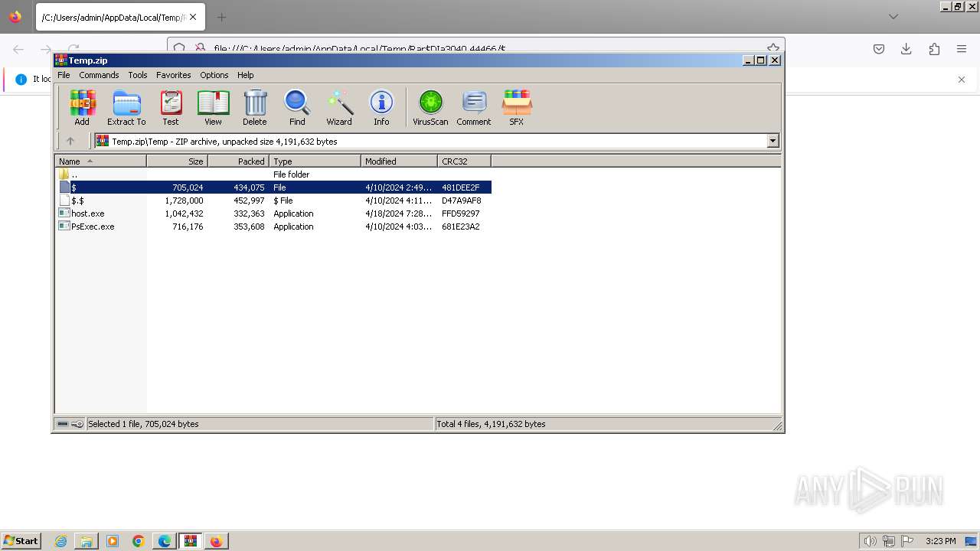Click 'Selected 1 file' status text
Viewport: 980px width, 551px height.
(x=143, y=424)
